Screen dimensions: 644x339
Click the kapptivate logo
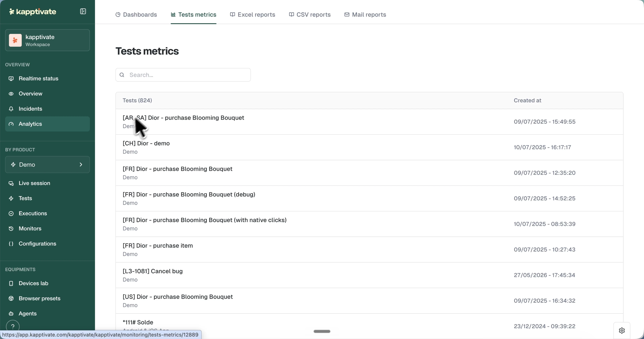(x=33, y=12)
